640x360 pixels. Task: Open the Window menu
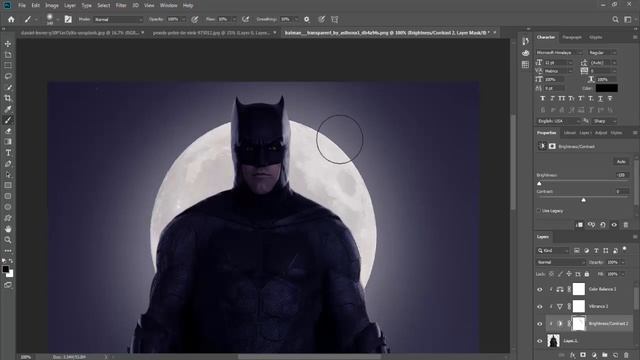168,5
